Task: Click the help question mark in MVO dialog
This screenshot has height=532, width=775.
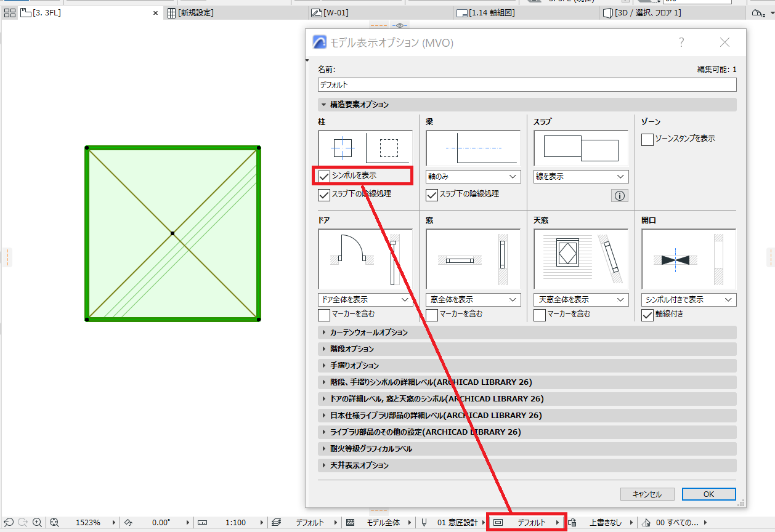Action: coord(681,42)
